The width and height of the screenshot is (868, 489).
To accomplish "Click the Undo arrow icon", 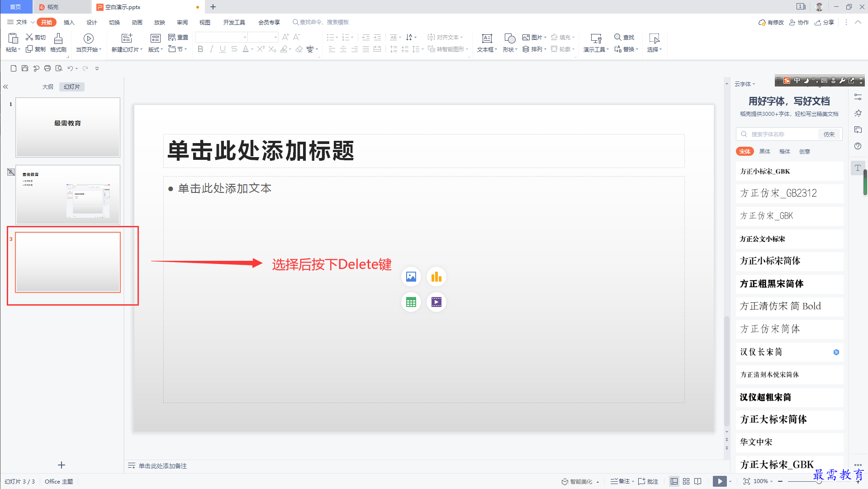I will click(70, 68).
